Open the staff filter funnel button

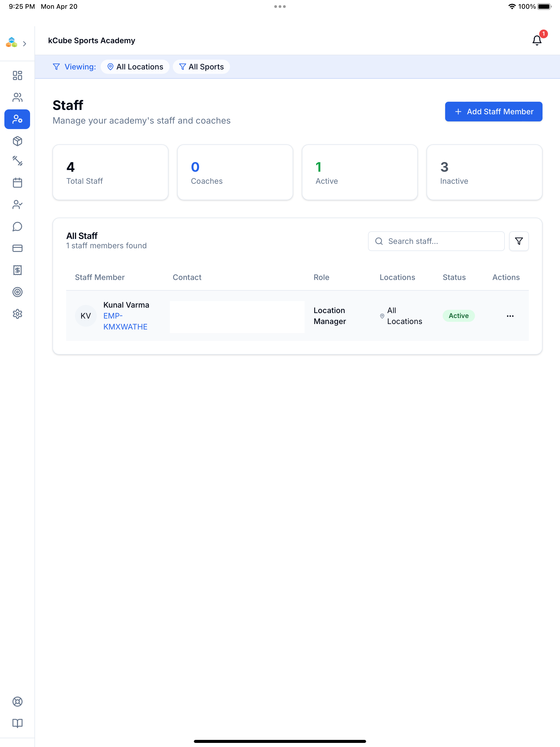click(x=519, y=241)
